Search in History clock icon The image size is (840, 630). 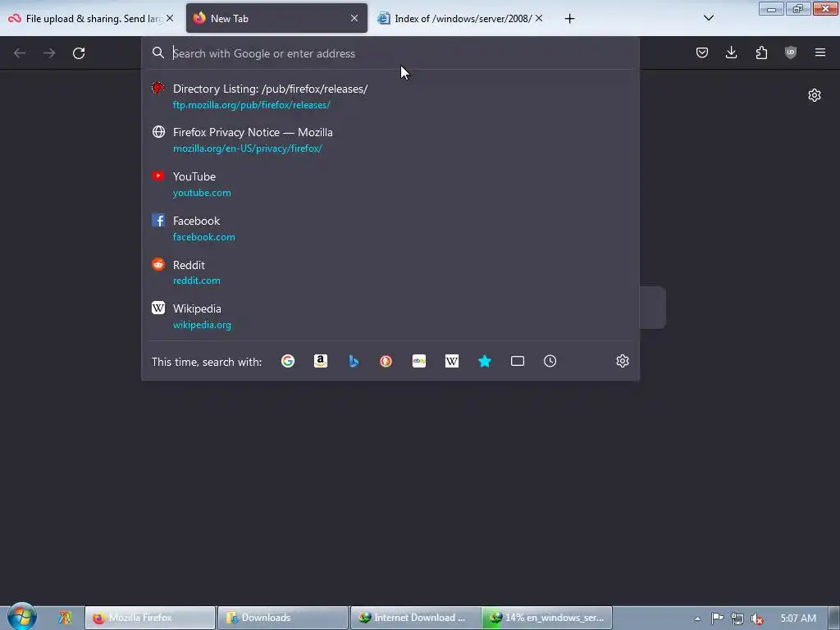(550, 361)
